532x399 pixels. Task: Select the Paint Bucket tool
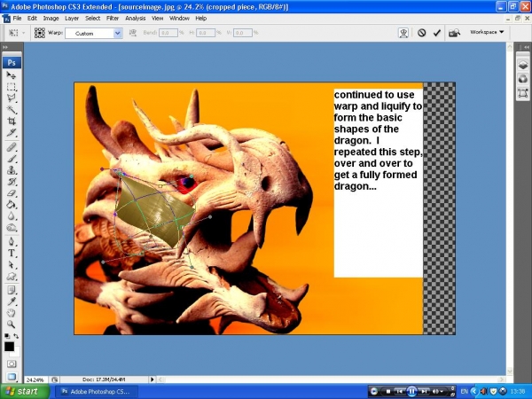click(x=12, y=205)
